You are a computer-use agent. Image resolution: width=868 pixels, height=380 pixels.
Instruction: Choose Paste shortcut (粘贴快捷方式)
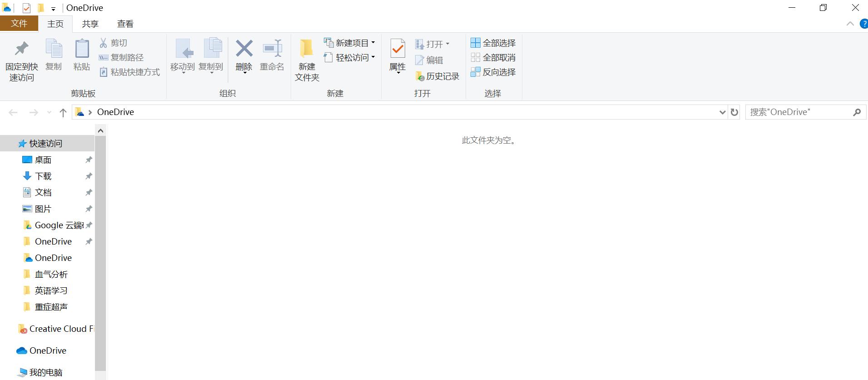(130, 72)
